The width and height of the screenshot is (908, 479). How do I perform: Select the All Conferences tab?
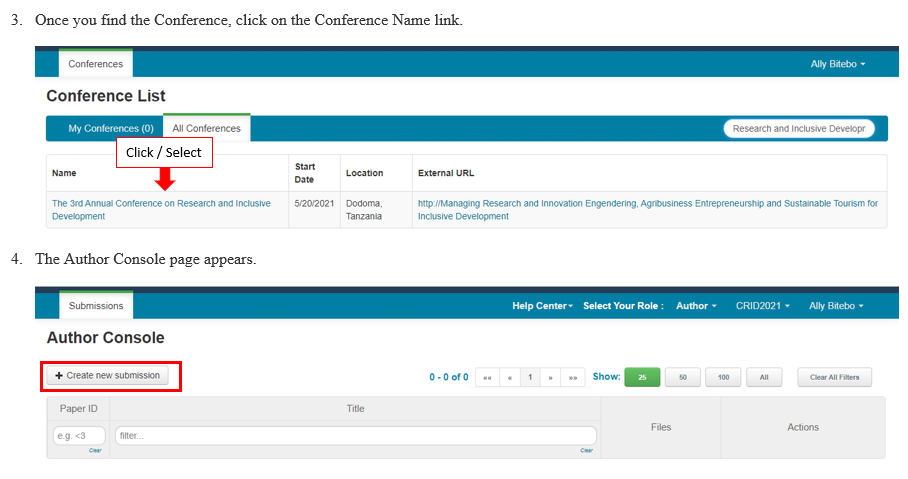click(206, 129)
